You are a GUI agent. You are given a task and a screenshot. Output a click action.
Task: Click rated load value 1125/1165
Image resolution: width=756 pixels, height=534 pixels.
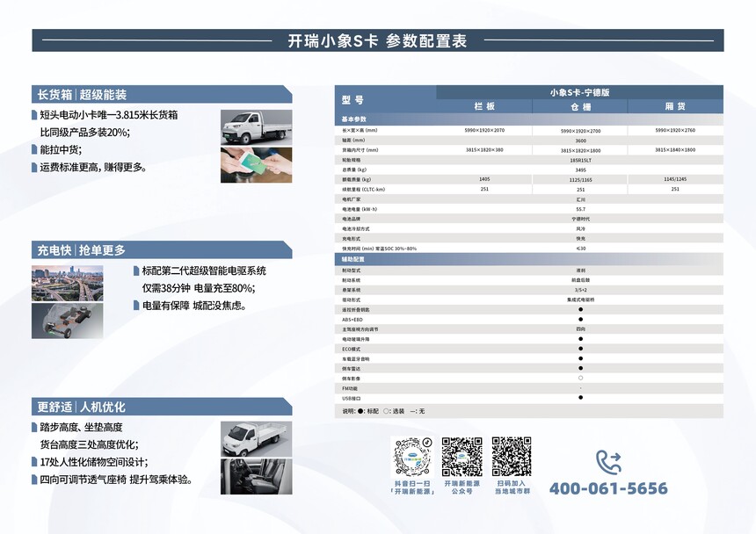click(x=580, y=180)
